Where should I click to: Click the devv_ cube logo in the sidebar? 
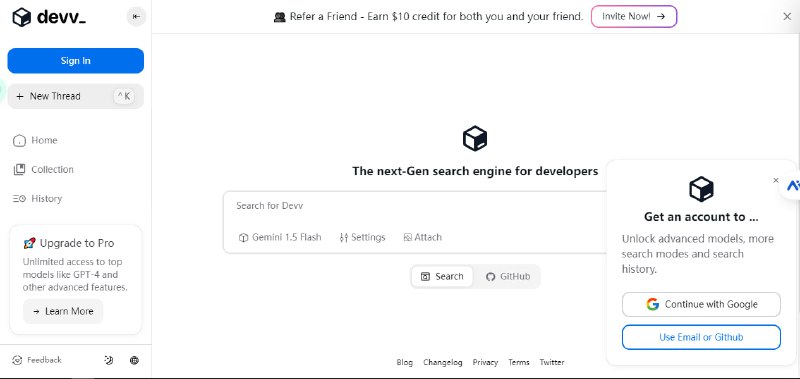click(x=21, y=17)
